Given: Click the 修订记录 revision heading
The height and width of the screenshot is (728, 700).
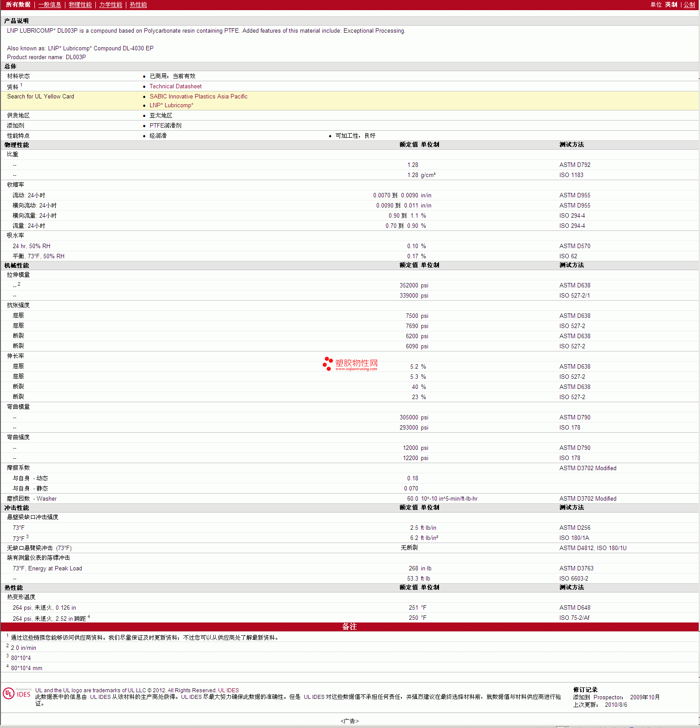Looking at the screenshot, I should pyautogui.click(x=585, y=690).
